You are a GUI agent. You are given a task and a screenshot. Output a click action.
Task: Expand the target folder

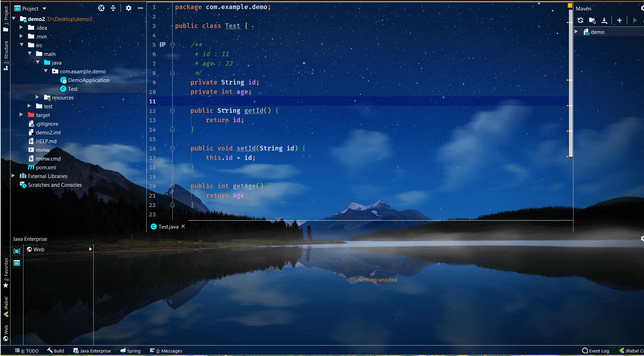pos(21,115)
